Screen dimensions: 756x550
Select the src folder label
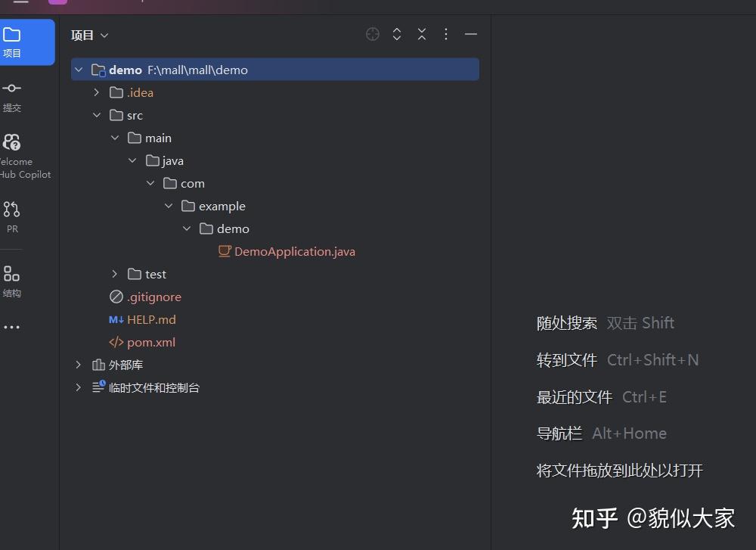pos(135,115)
